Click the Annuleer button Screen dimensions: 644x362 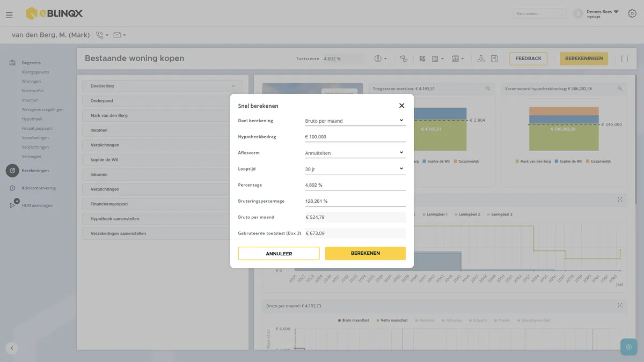point(279,254)
